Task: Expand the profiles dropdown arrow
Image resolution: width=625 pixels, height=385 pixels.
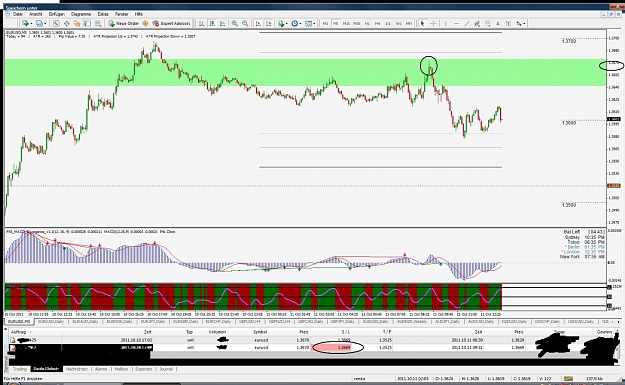Action: click(45, 24)
